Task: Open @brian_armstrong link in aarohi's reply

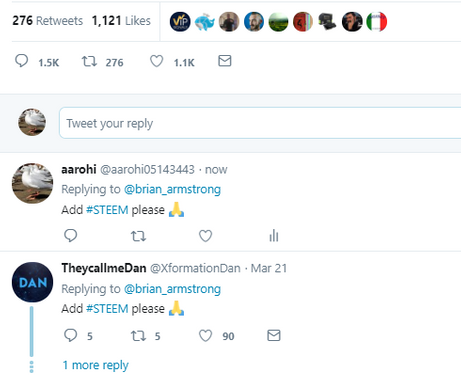Action: coord(172,189)
